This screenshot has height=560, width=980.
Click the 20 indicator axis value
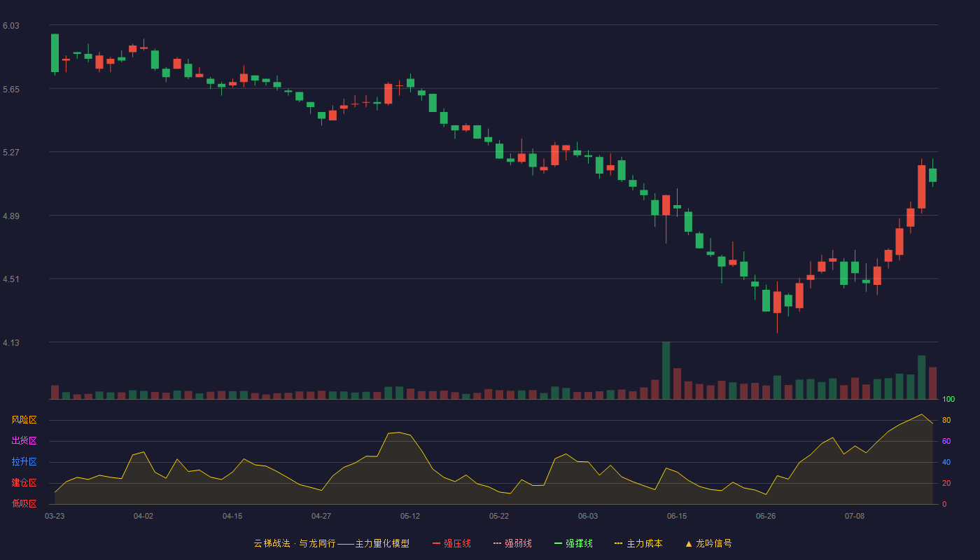click(x=946, y=483)
